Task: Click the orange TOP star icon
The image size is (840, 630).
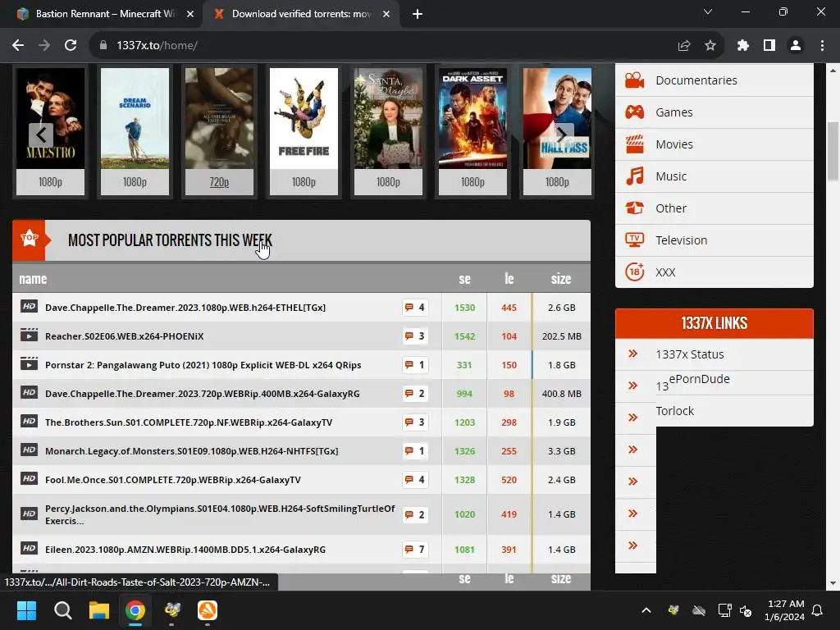Action: pyautogui.click(x=29, y=238)
